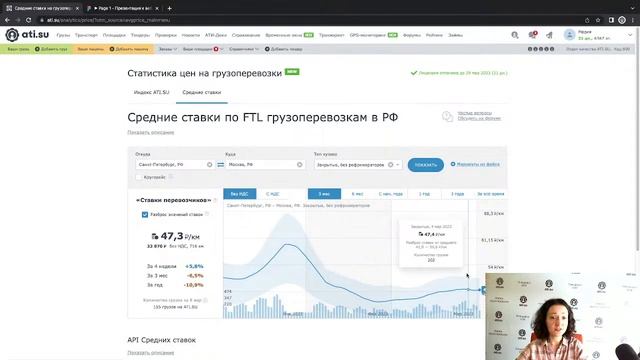Uncheck Разброс значений ставок checkbox
The height and width of the screenshot is (360, 640).
coord(145,214)
